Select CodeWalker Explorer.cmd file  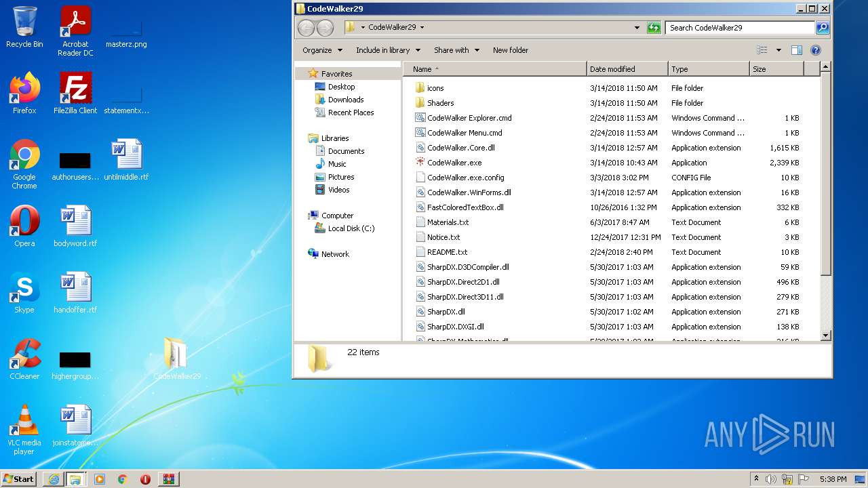tap(469, 118)
